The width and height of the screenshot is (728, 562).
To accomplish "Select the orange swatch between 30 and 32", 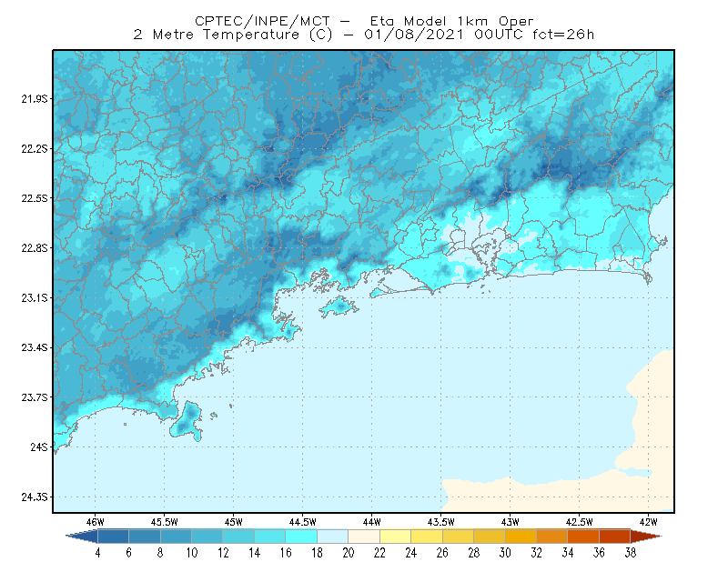I will click(521, 537).
